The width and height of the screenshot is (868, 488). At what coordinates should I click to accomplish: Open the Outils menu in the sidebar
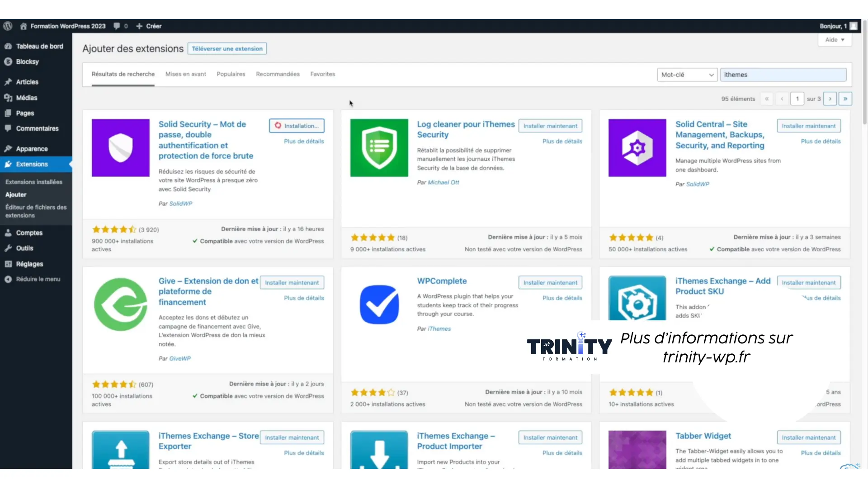24,248
